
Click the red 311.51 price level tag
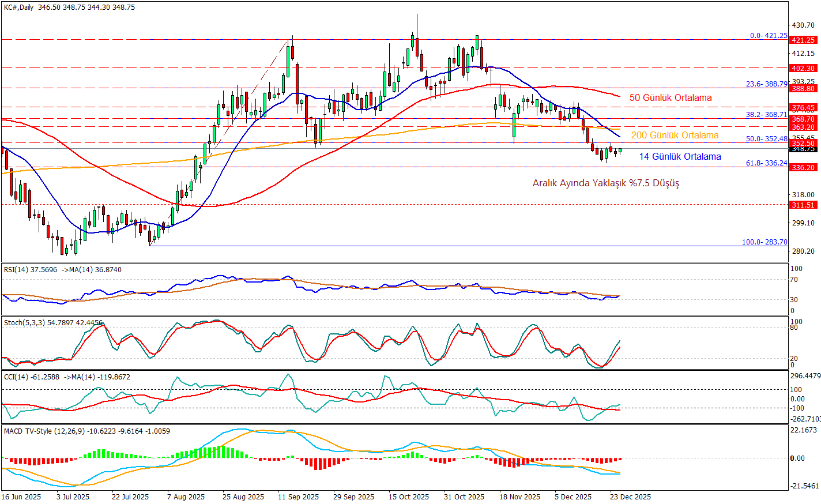pos(803,205)
